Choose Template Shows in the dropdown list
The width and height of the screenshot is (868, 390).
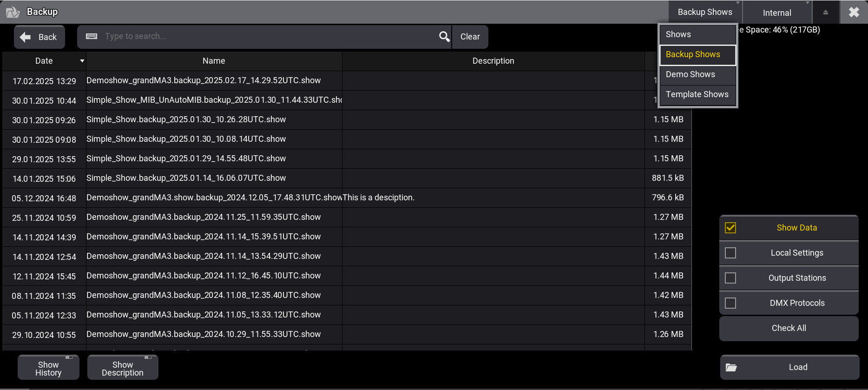click(697, 94)
